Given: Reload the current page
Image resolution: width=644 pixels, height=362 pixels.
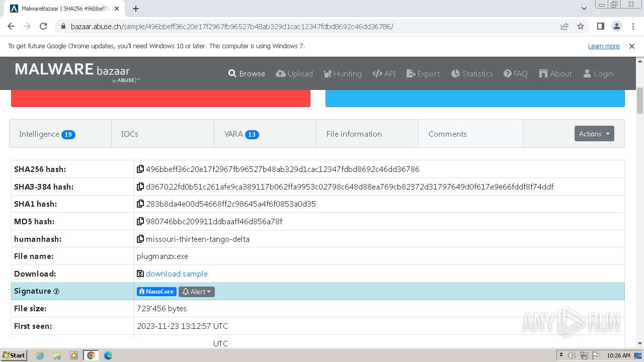Looking at the screenshot, I should tap(43, 26).
